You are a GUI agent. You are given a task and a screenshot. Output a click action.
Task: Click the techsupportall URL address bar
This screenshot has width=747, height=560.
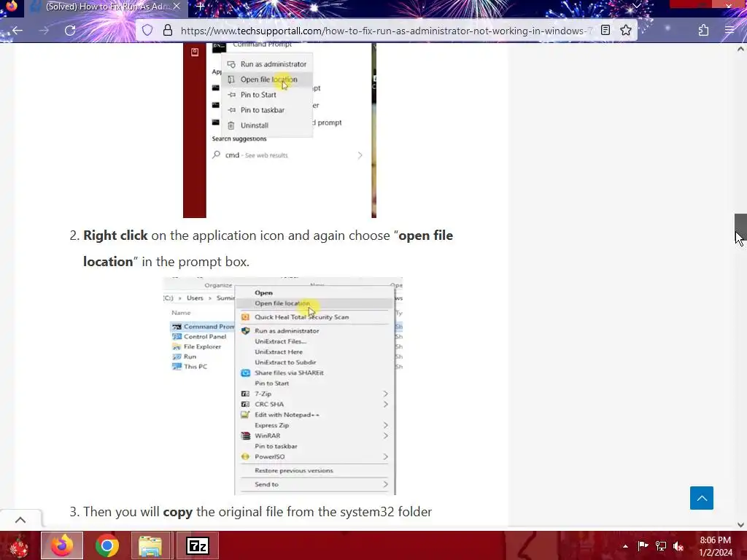pyautogui.click(x=386, y=31)
